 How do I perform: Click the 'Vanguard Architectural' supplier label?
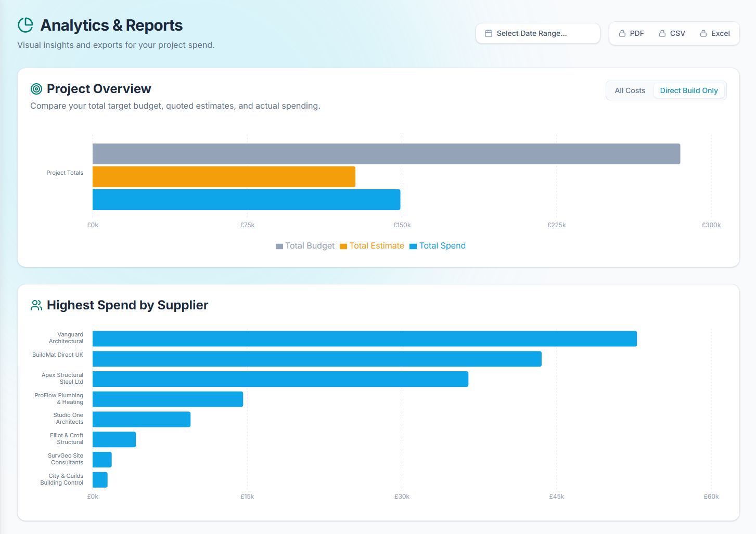coord(66,338)
